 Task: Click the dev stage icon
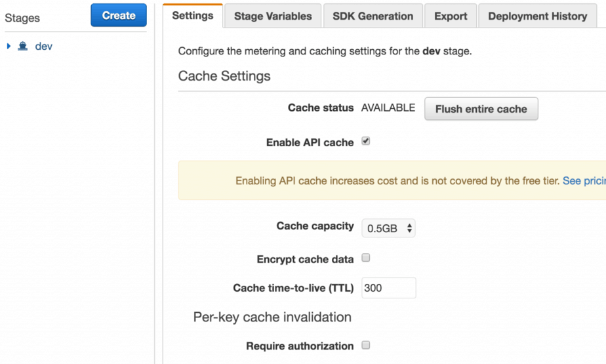(x=23, y=47)
